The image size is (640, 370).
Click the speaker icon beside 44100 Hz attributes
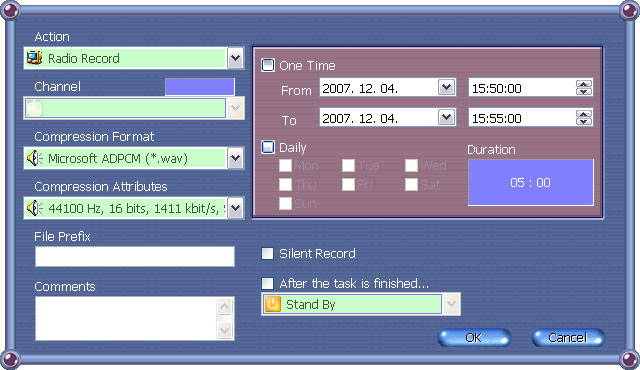coord(35,208)
